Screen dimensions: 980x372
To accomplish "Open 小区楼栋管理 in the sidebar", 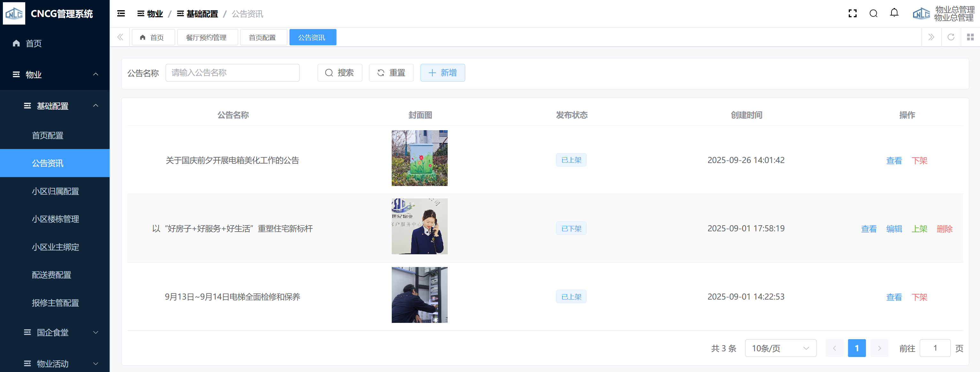I will [x=56, y=219].
